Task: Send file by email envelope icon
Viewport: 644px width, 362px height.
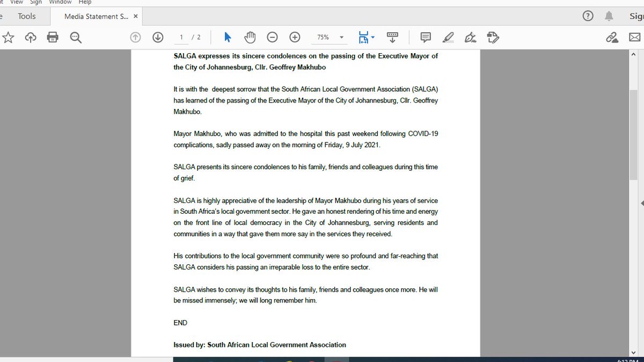Action: tap(634, 37)
